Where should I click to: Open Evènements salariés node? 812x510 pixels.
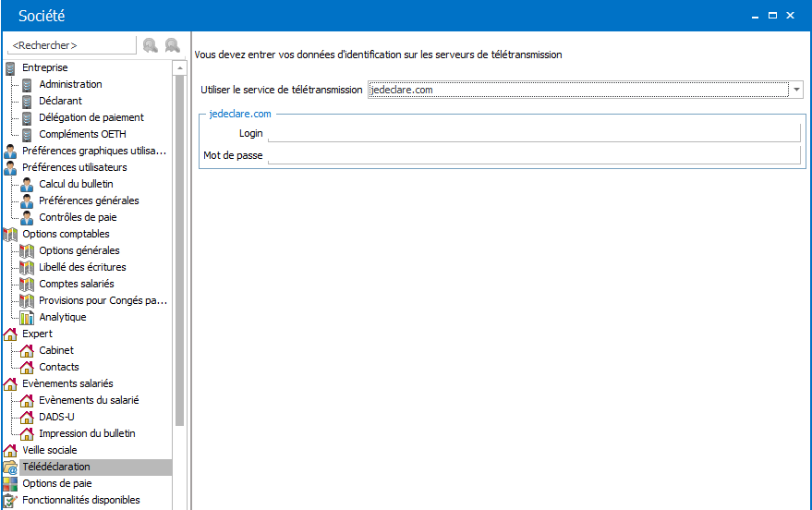(x=67, y=383)
